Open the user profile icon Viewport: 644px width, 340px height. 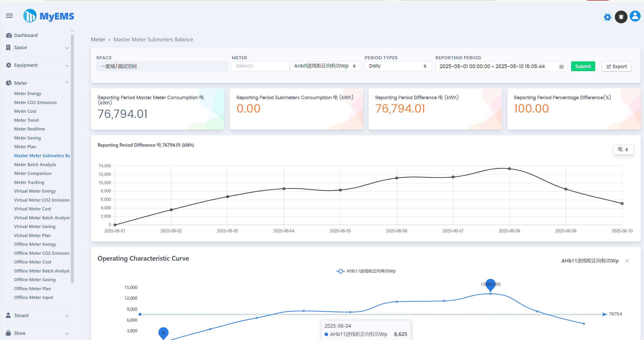coord(635,16)
